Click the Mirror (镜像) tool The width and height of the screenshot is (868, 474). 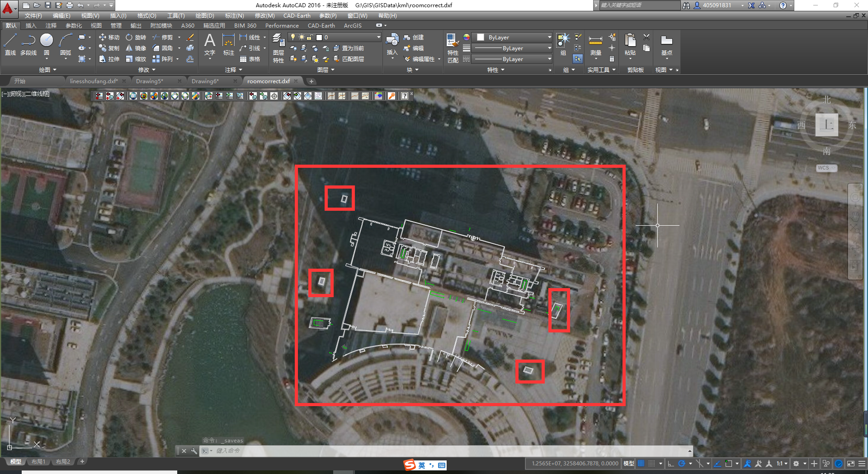tap(136, 48)
